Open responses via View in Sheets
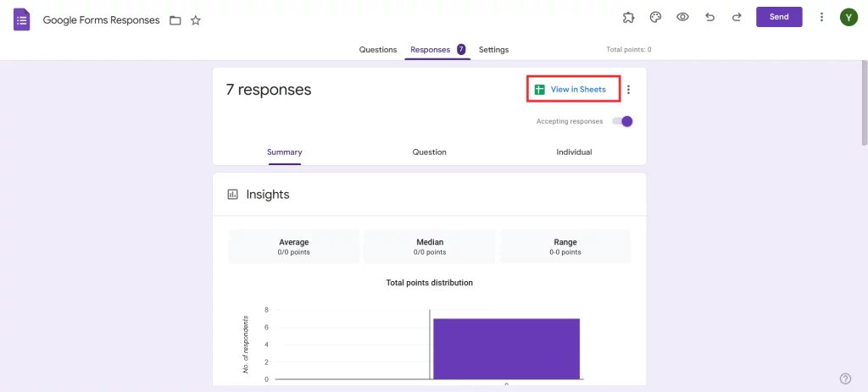 click(573, 90)
